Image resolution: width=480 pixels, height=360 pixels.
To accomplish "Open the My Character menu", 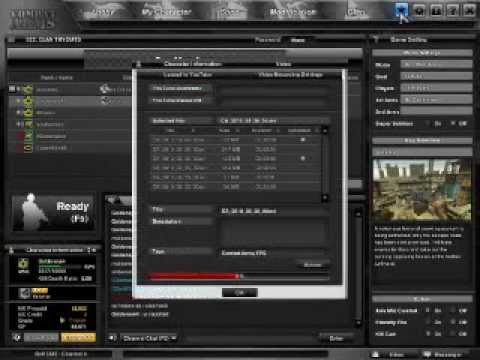I will tap(166, 12).
